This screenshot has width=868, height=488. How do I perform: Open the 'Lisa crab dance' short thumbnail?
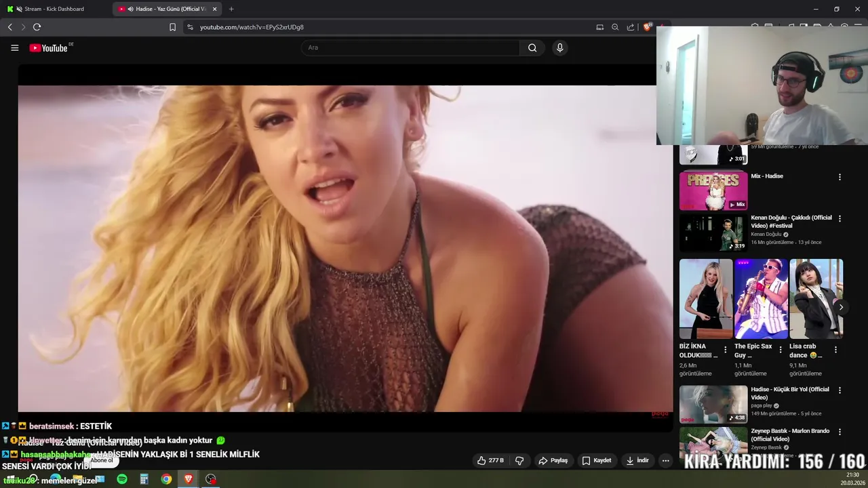pos(816,298)
